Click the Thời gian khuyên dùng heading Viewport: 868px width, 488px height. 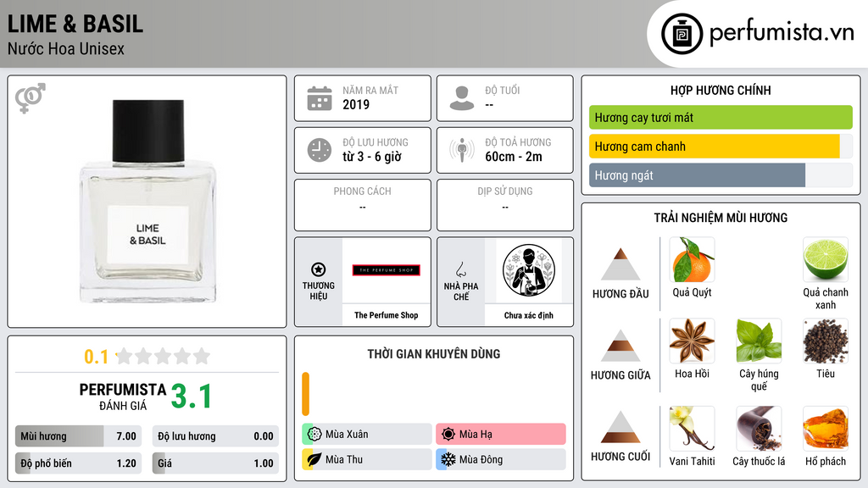(x=434, y=354)
